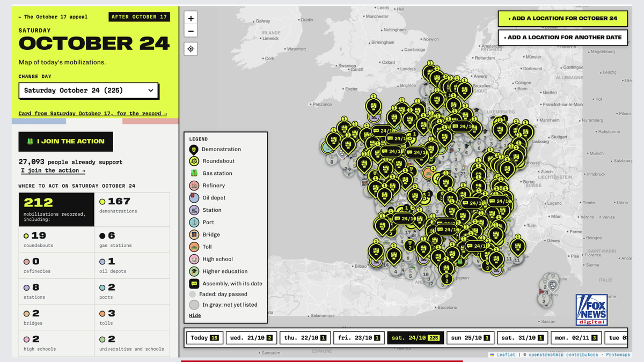Click the Faded day passed legend circle
The image size is (644, 362).
[x=193, y=294]
